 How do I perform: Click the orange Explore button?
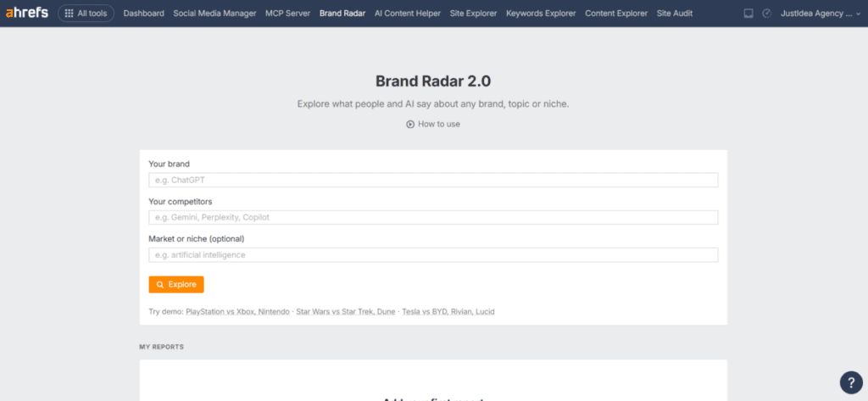(x=176, y=285)
